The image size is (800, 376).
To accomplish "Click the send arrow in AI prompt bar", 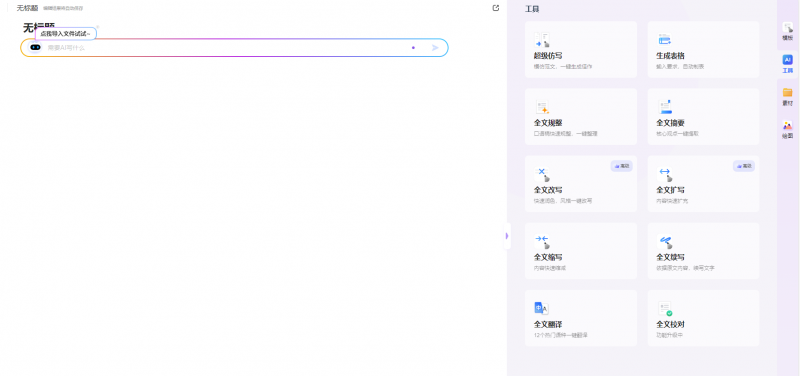I will pyautogui.click(x=435, y=47).
